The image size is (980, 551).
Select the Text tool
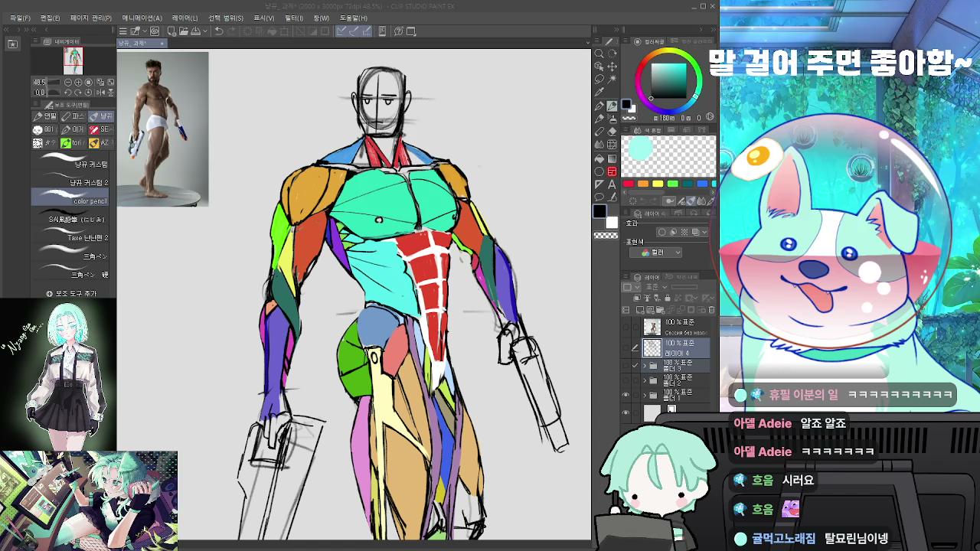612,184
